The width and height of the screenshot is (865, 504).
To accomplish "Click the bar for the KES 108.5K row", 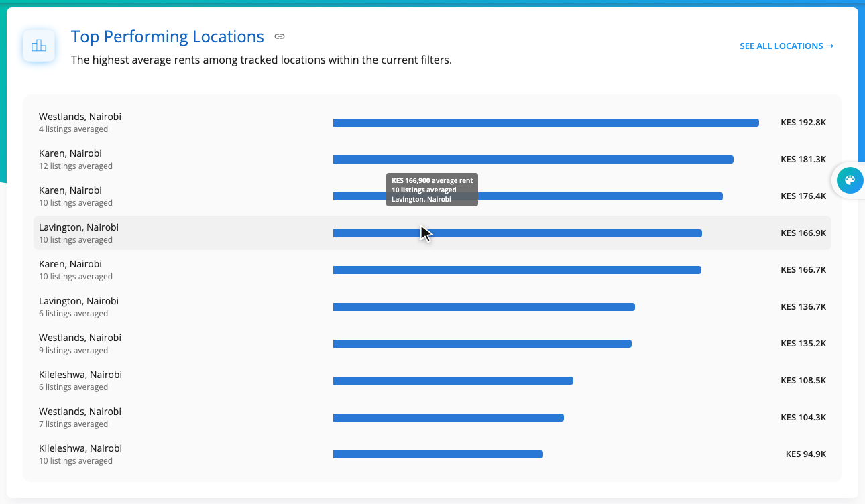I will tap(453, 381).
